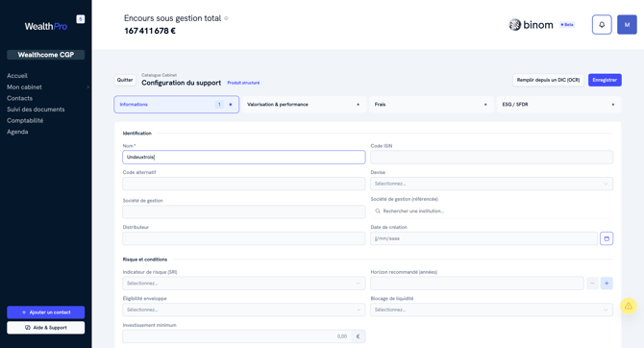
Task: Click the Quitter button
Action: 125,80
